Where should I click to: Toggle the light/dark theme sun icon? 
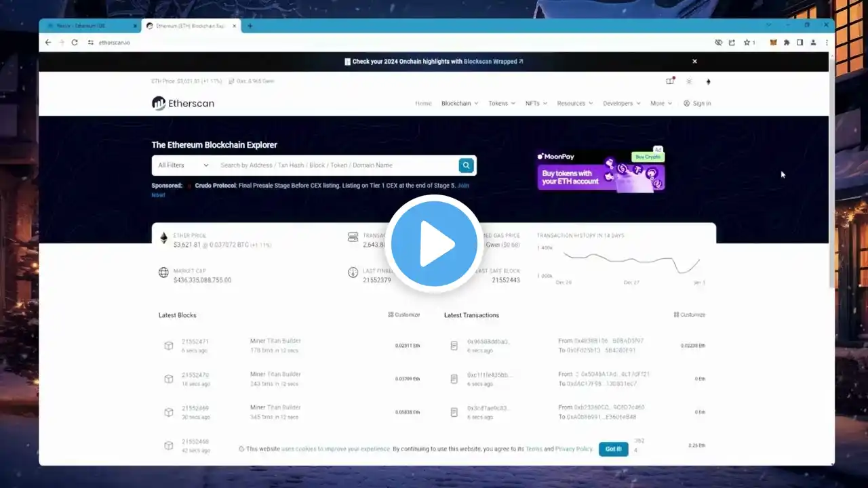pyautogui.click(x=689, y=81)
